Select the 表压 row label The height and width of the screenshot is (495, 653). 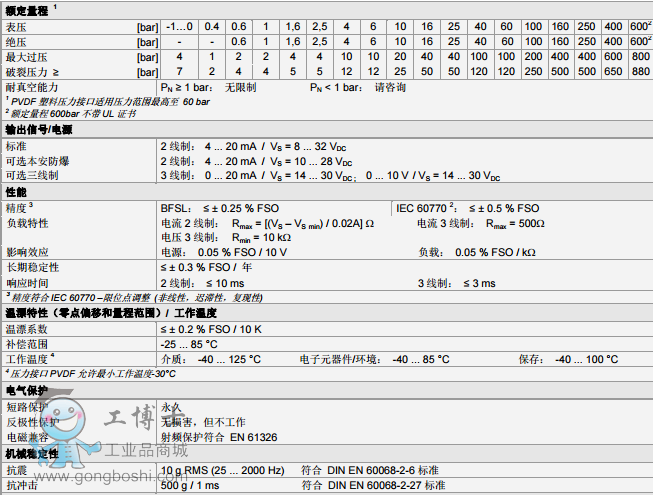(x=16, y=27)
